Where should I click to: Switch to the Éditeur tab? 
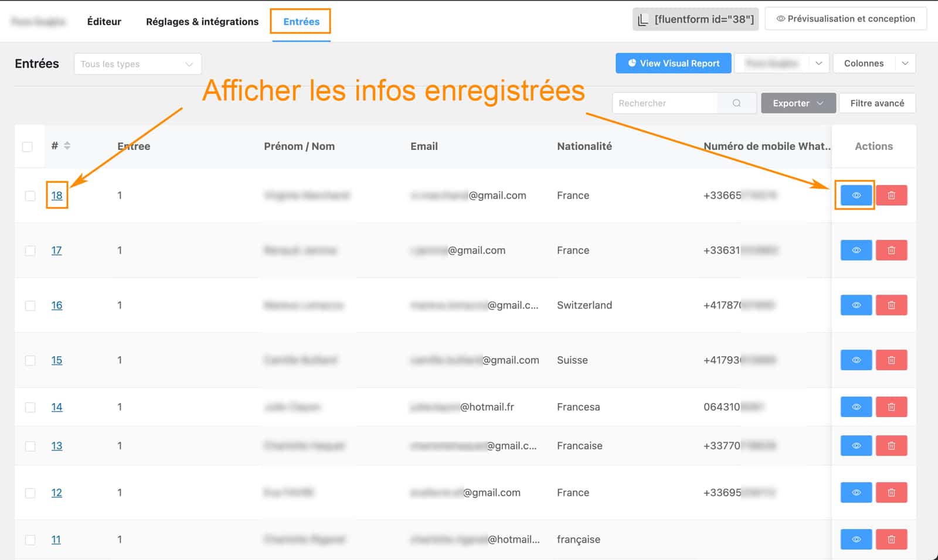coord(104,21)
